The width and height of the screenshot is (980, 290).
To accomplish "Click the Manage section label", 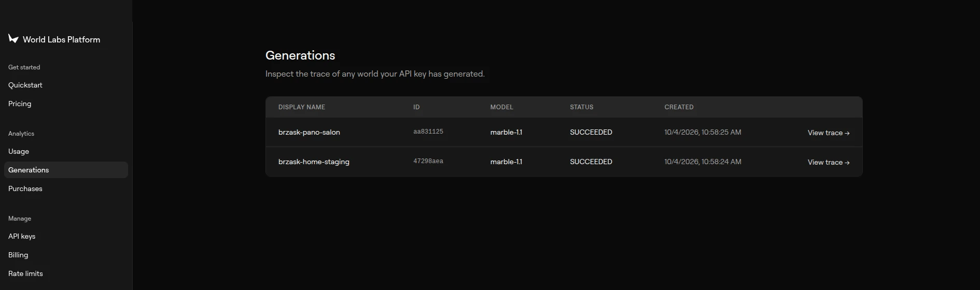I will tap(20, 219).
